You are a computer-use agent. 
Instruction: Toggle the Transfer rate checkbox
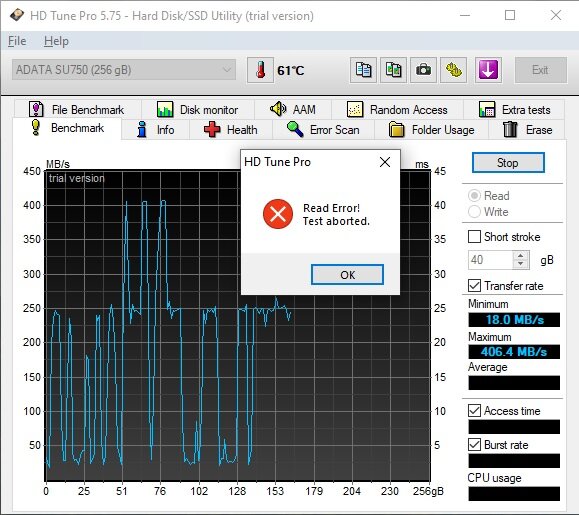tap(474, 286)
